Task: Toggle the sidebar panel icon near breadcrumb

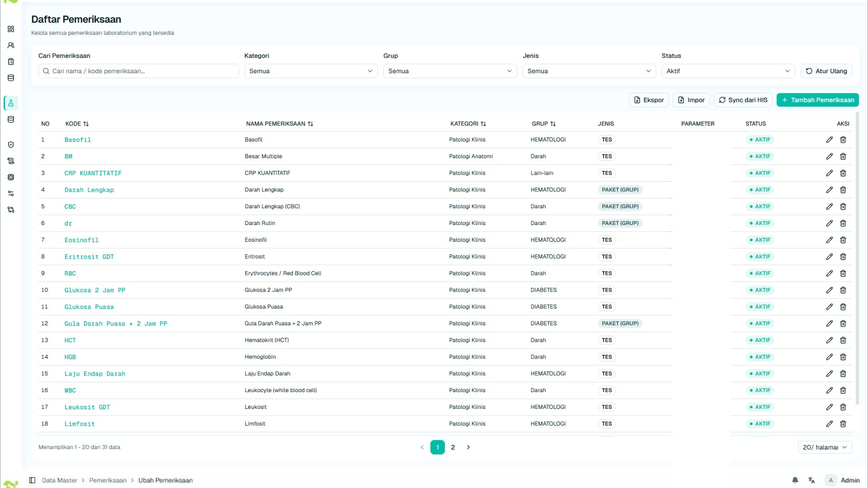Action: [32, 480]
